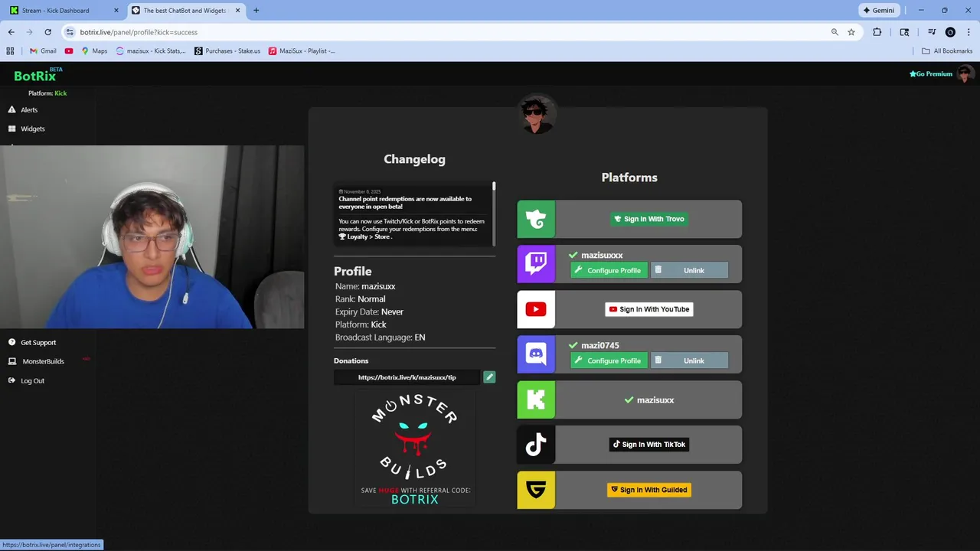
Task: Configure Profile for Discord mazi0745
Action: coord(609,360)
